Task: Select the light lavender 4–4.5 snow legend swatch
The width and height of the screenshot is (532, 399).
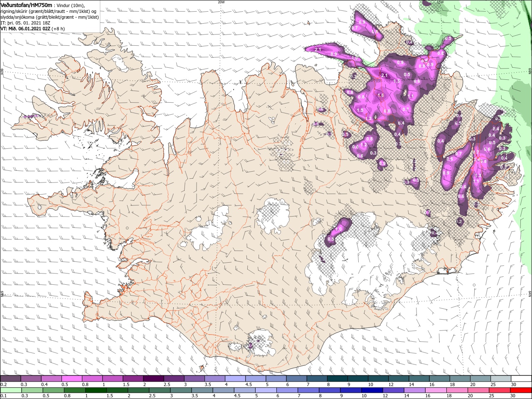Action: click(235, 379)
